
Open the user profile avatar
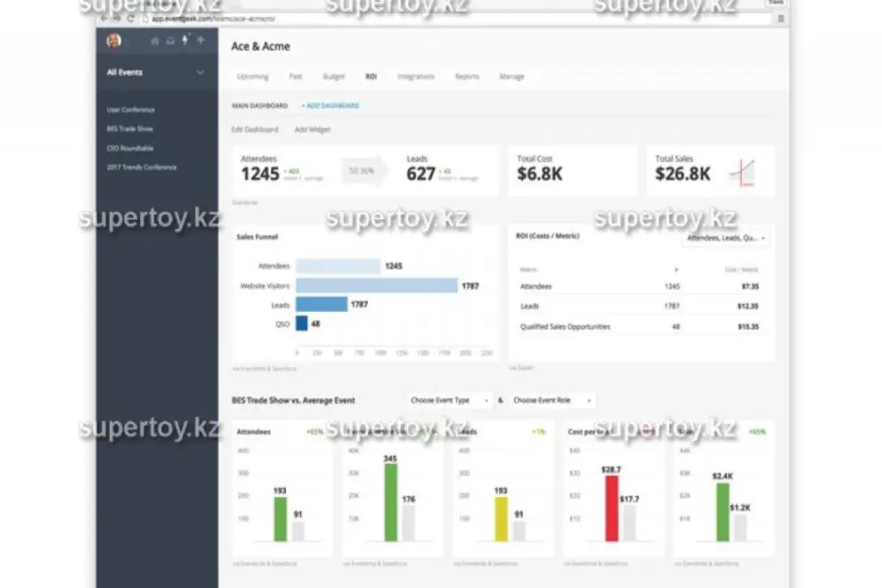click(114, 40)
